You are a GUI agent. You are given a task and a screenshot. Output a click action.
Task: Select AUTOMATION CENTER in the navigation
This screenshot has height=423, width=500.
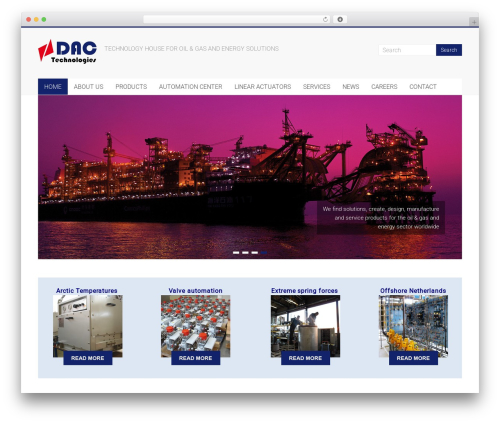pos(190,87)
